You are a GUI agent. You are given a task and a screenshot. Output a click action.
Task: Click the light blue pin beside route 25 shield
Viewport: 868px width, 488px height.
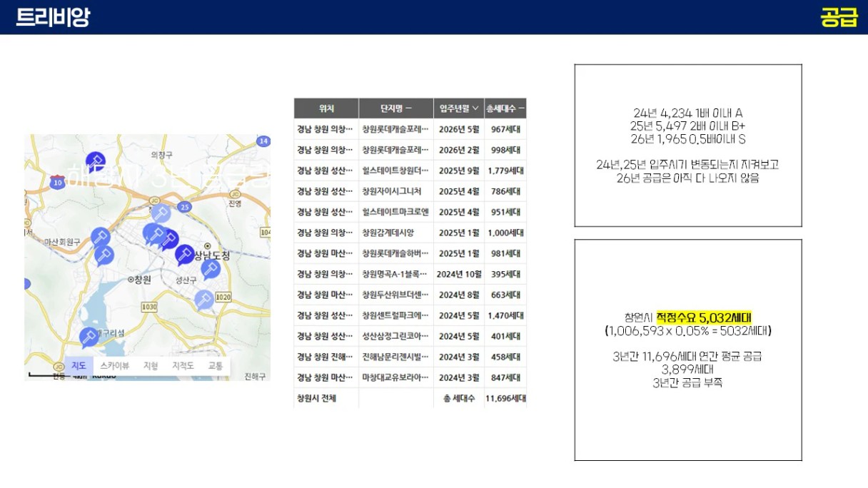(x=161, y=213)
